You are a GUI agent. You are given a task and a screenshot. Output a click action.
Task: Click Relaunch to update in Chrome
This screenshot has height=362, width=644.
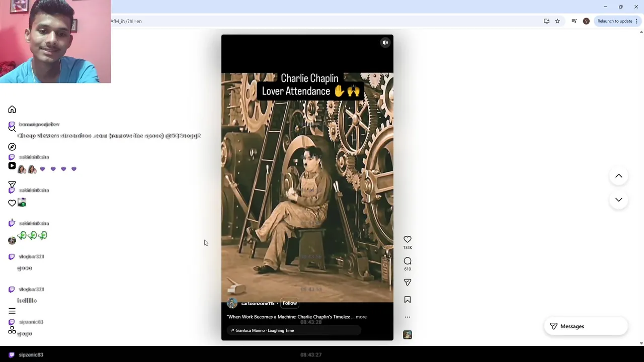(615, 21)
